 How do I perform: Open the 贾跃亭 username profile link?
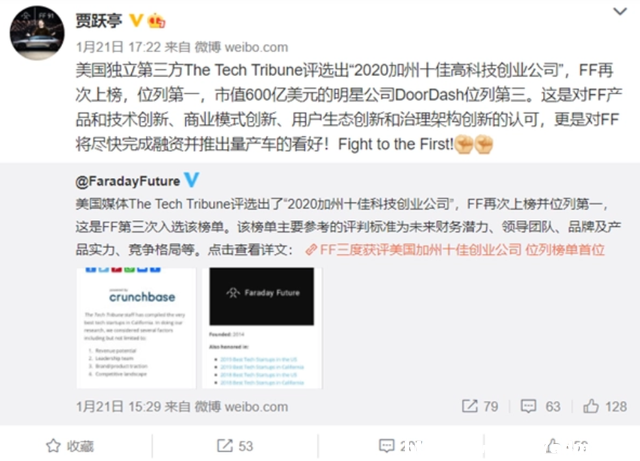pyautogui.click(x=99, y=20)
